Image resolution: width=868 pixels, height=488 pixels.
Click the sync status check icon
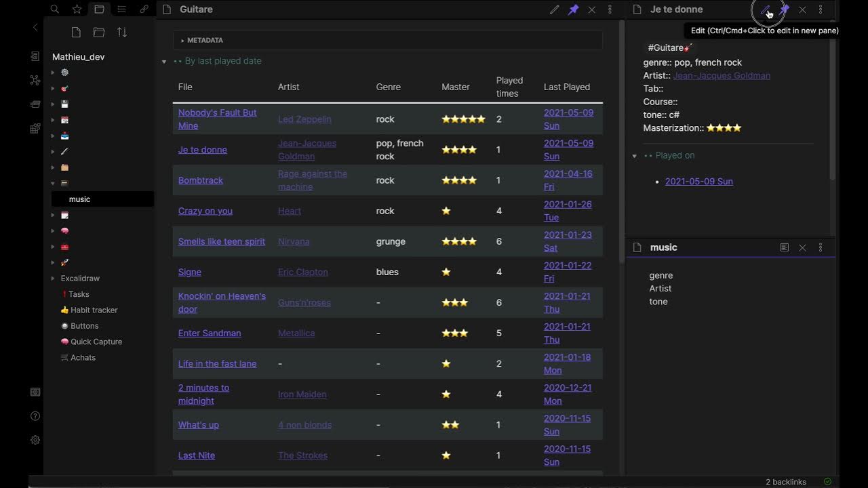click(x=827, y=482)
